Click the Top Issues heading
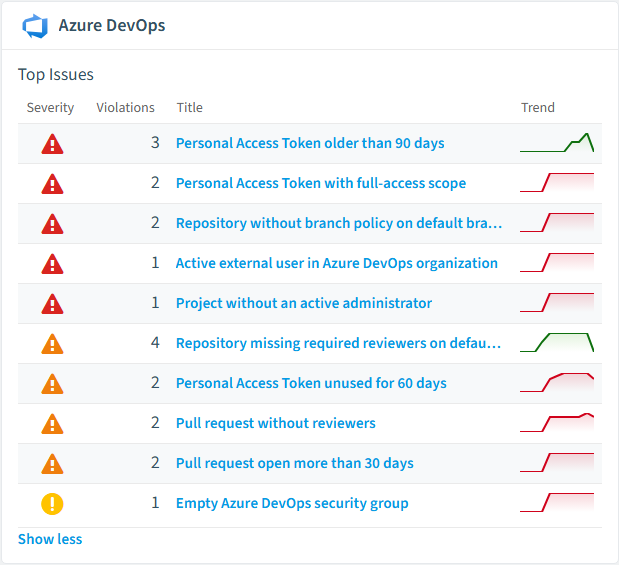Image resolution: width=619 pixels, height=565 pixels. pyautogui.click(x=56, y=75)
